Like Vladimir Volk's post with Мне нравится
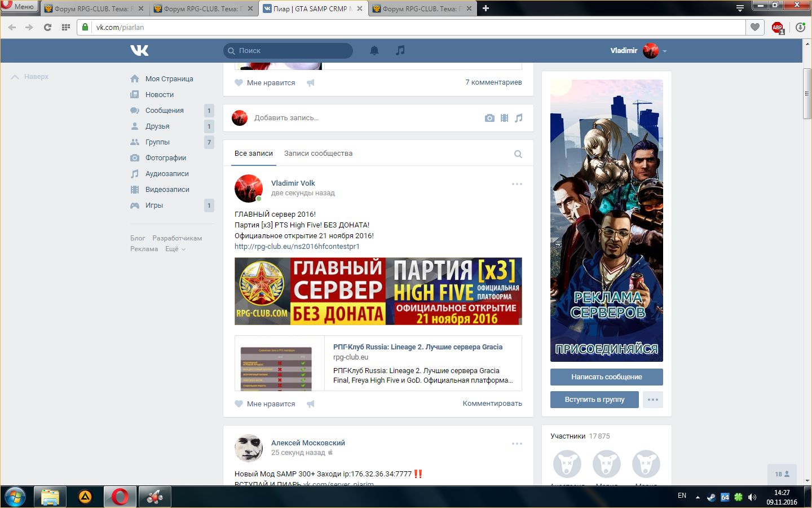The image size is (812, 508). coord(265,404)
